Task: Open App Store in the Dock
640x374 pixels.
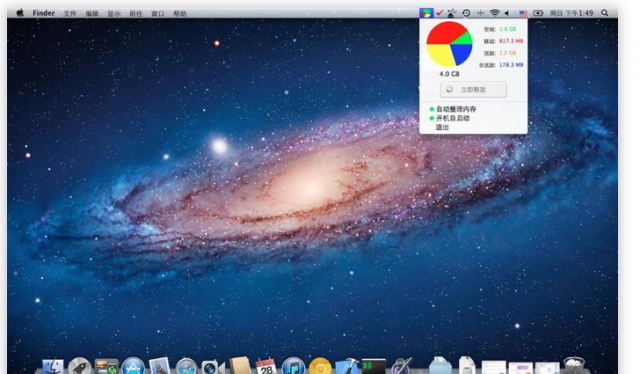Action: click(x=133, y=366)
